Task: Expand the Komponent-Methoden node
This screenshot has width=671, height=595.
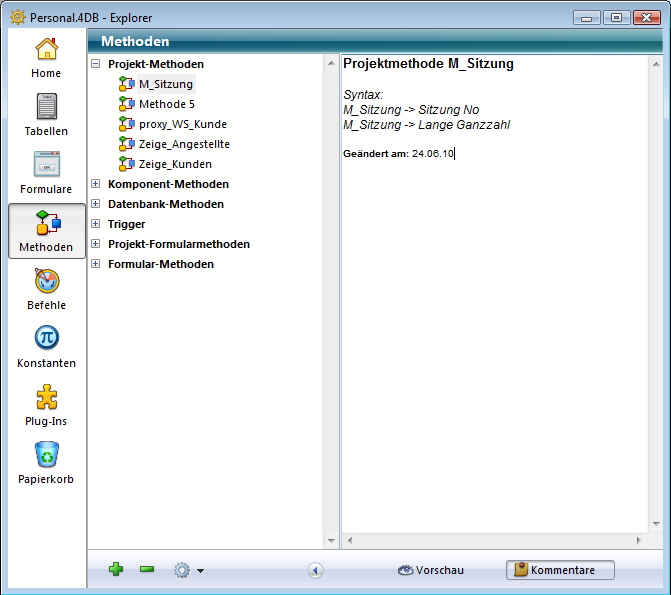Action: [96, 184]
